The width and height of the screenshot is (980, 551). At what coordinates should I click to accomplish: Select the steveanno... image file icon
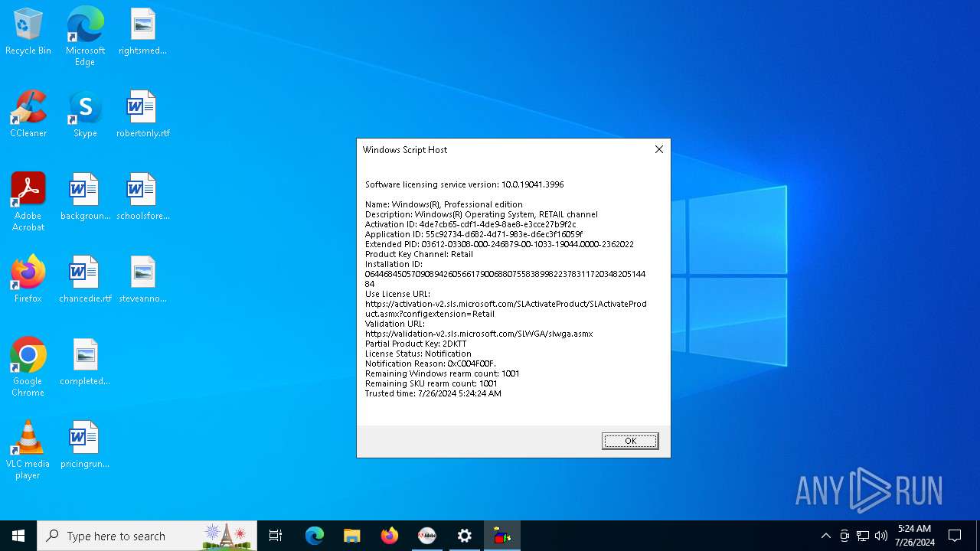point(142,280)
